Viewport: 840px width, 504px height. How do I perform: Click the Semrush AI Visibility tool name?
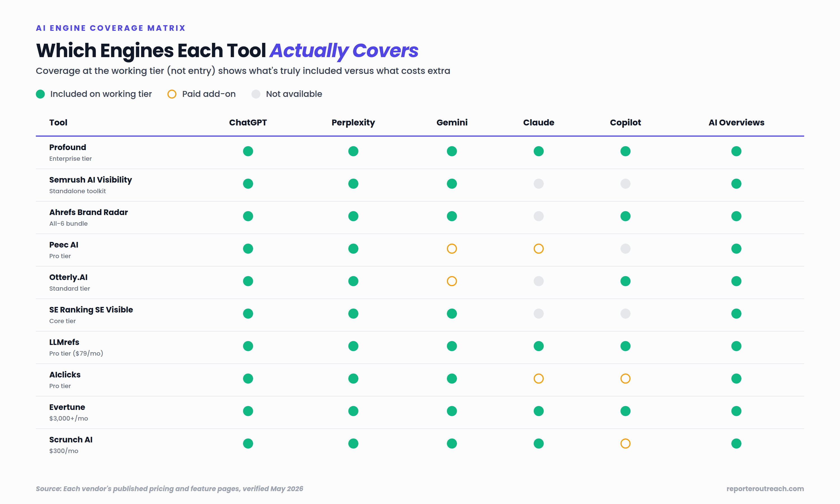tap(91, 180)
